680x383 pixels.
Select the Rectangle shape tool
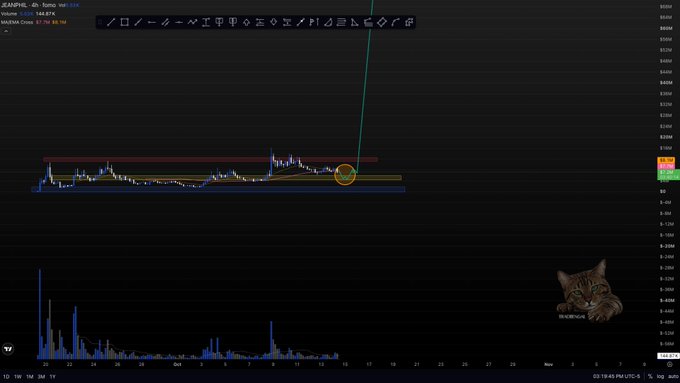[x=124, y=22]
